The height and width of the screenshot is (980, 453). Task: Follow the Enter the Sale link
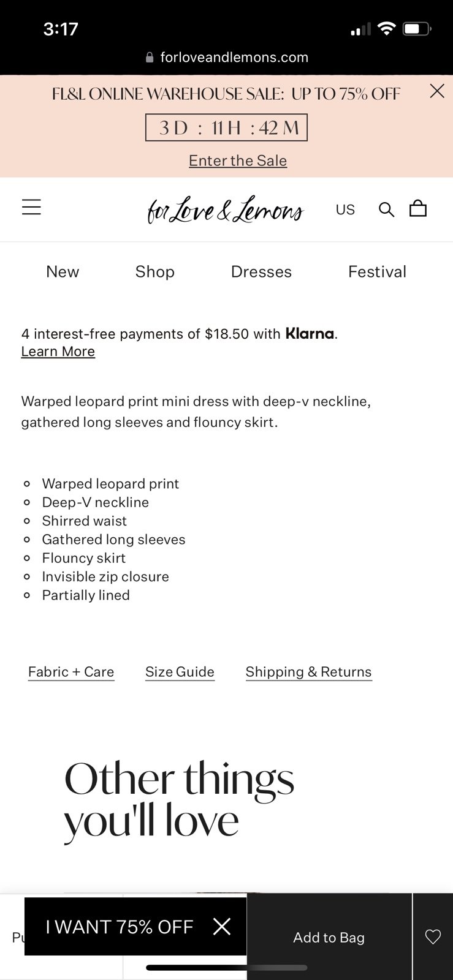coord(238,160)
